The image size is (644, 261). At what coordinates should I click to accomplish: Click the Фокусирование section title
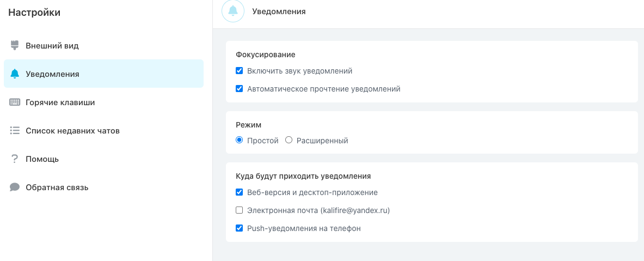[x=266, y=54]
